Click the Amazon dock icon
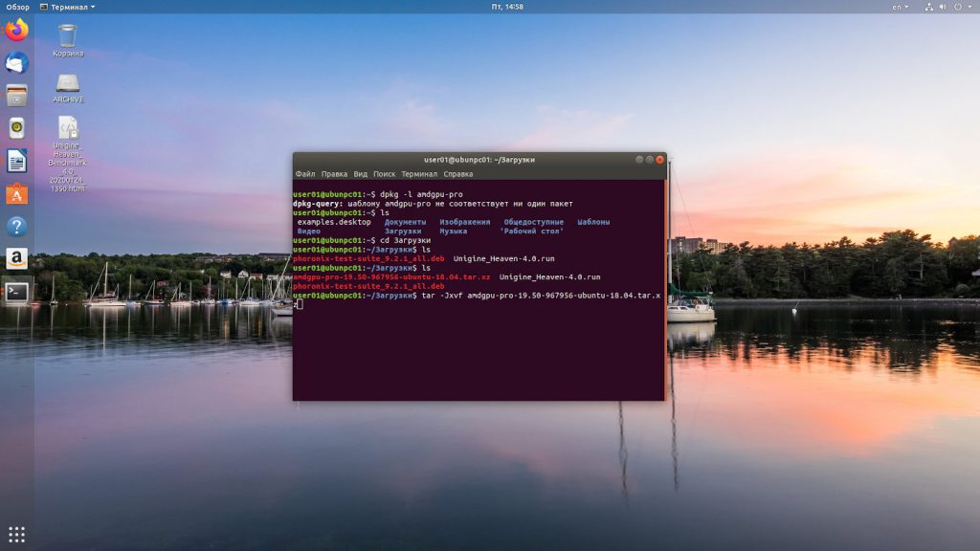This screenshot has width=980, height=551. (17, 258)
